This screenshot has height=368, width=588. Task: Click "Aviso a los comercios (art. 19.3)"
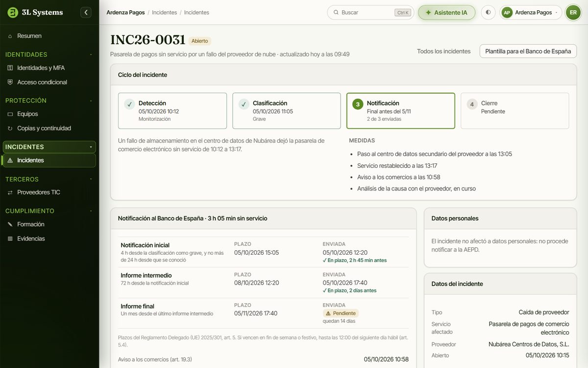click(x=155, y=359)
